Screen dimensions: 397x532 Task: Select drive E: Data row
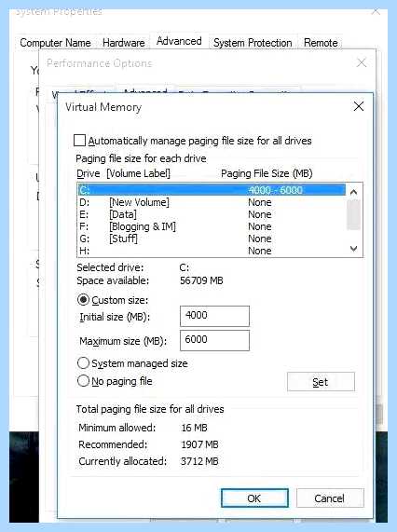click(x=212, y=214)
